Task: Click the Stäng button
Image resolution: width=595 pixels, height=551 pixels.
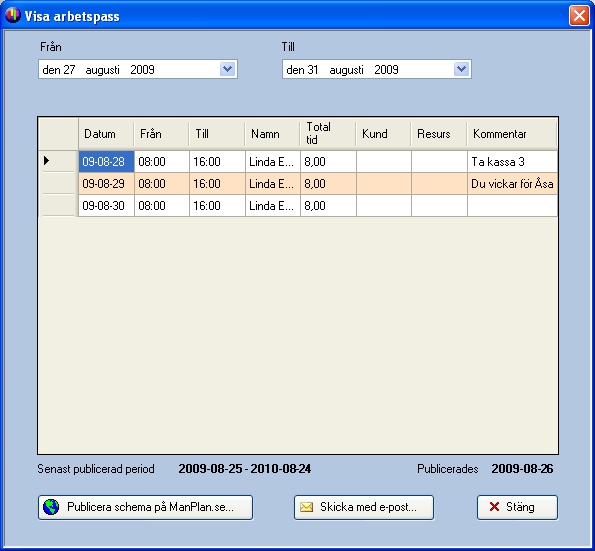Action: pyautogui.click(x=517, y=507)
